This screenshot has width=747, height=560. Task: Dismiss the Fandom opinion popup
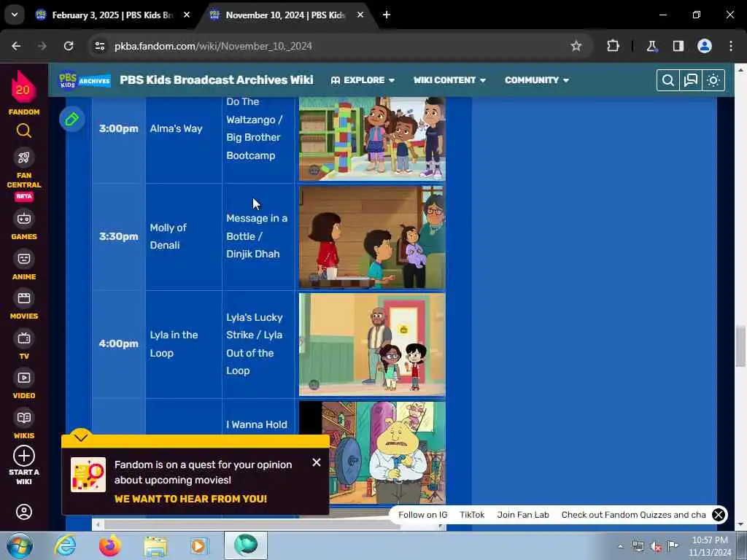(317, 462)
